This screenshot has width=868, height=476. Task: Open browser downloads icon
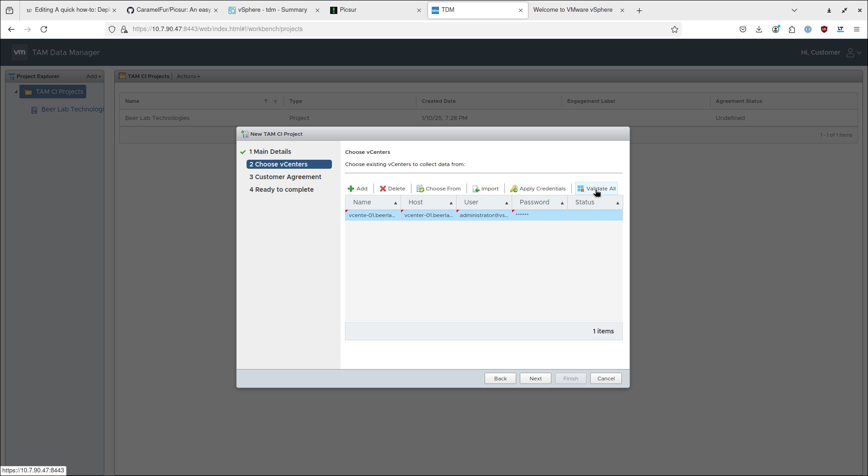point(759,29)
